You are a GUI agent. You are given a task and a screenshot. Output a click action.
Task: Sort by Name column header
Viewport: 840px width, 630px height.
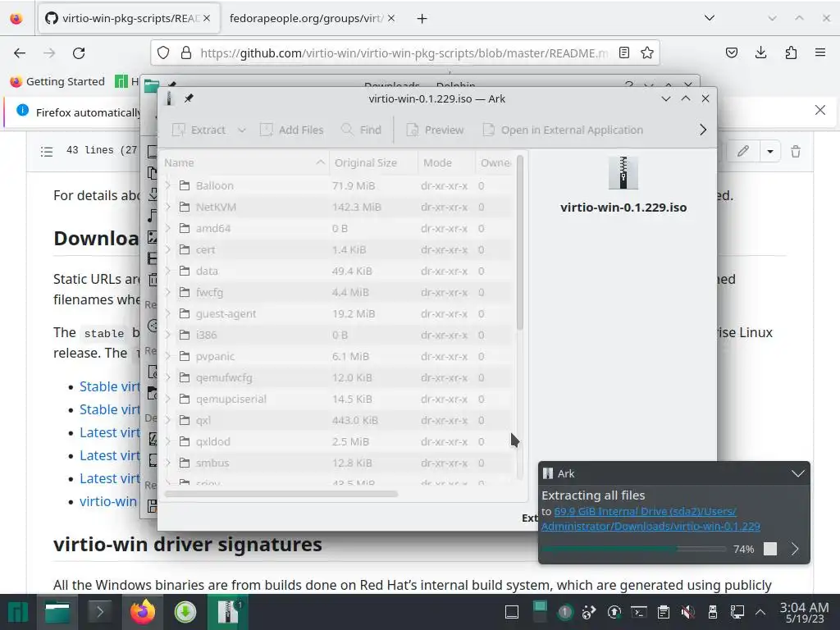click(x=244, y=162)
